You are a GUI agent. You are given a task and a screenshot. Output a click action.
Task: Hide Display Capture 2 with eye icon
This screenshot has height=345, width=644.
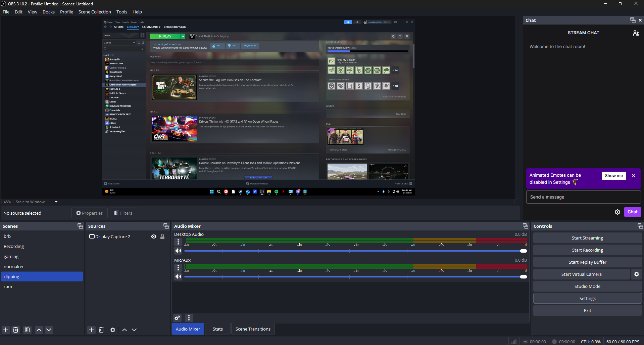pos(154,236)
